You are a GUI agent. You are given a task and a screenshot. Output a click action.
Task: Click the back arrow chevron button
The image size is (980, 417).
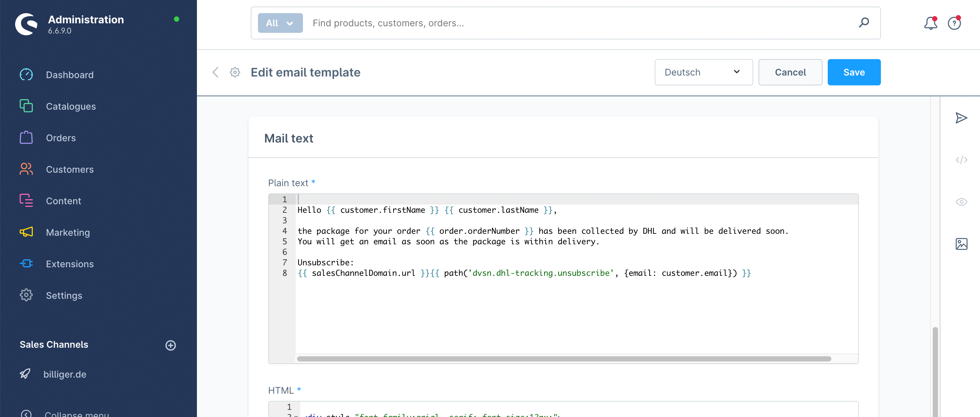pos(215,71)
